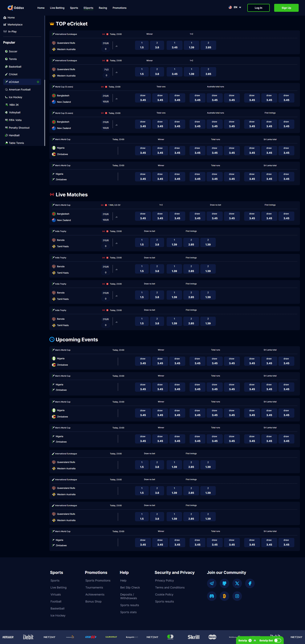Image resolution: width=305 pixels, height=644 pixels.
Task: Select the Cricket bat icon in sidebar
Action: (6, 74)
